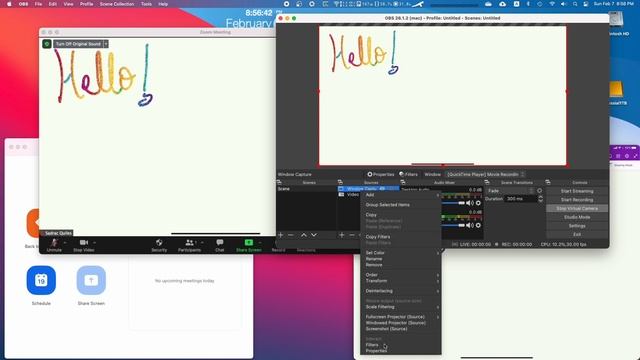Image resolution: width=640 pixels, height=360 pixels.
Task: Open the Scene Collection menu in menu bar
Action: 117,4
